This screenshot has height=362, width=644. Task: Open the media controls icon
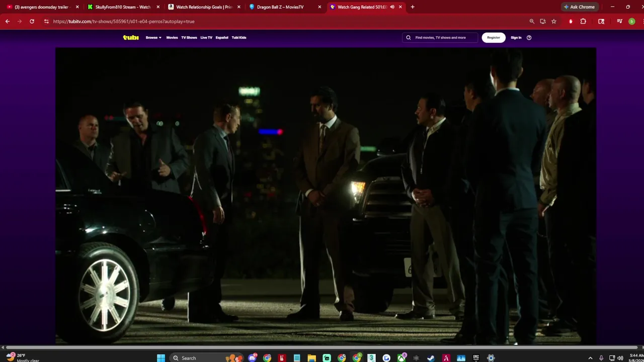click(619, 22)
